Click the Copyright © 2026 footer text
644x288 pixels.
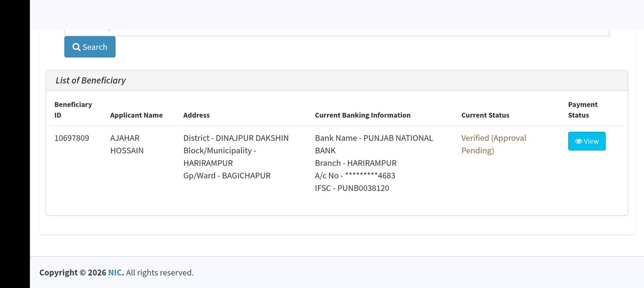click(x=73, y=272)
